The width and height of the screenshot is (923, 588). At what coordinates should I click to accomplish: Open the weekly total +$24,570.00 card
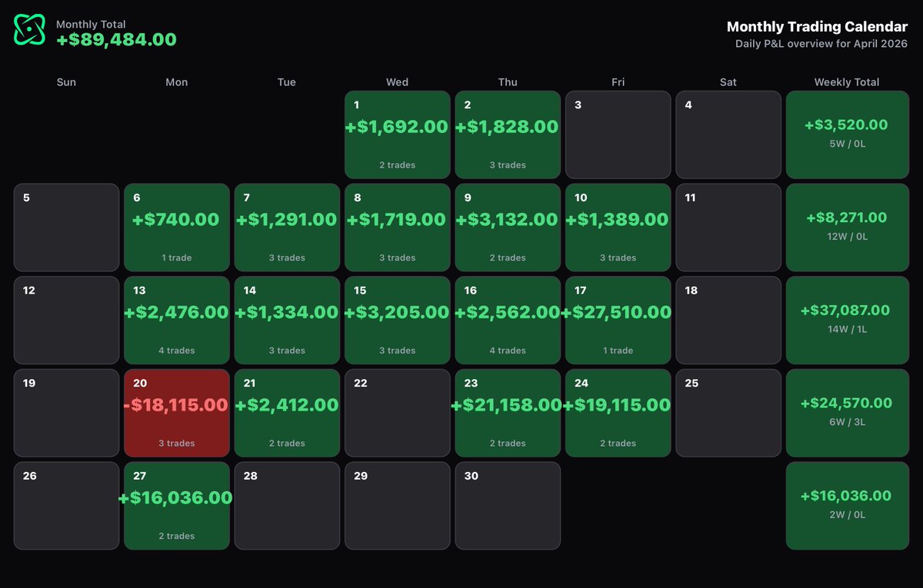pos(847,413)
